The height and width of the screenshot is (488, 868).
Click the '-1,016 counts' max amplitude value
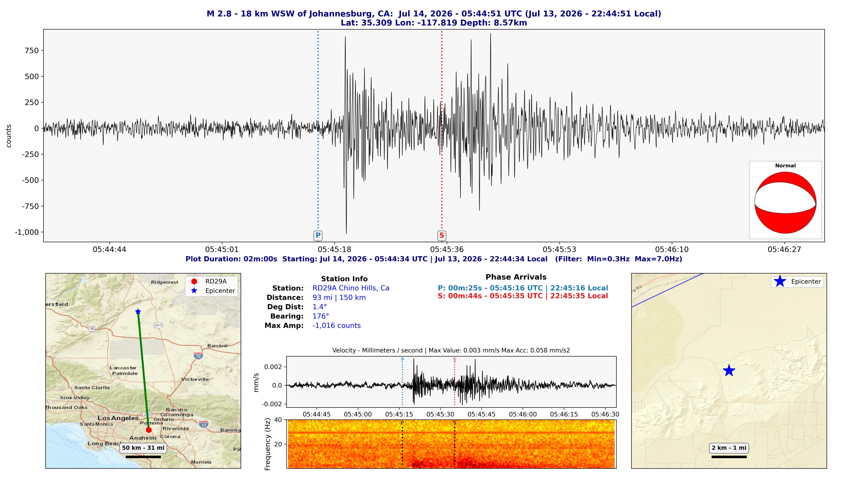tap(337, 326)
